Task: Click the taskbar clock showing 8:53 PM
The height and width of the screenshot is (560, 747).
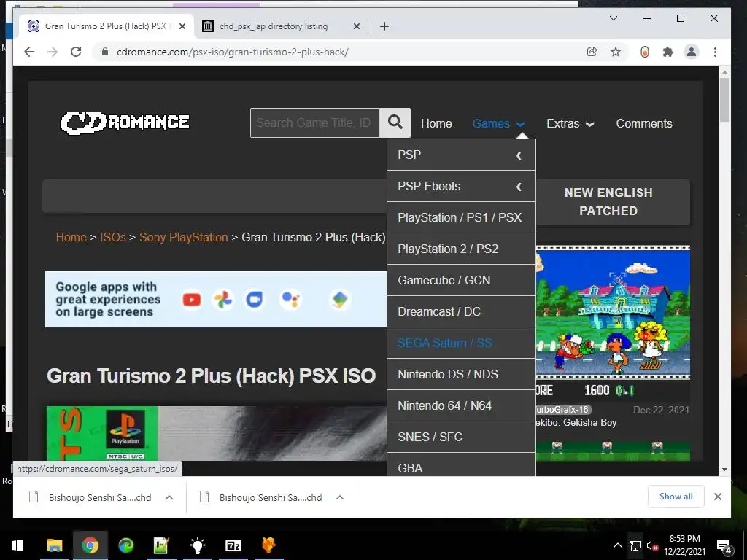Action: pyautogui.click(x=684, y=545)
